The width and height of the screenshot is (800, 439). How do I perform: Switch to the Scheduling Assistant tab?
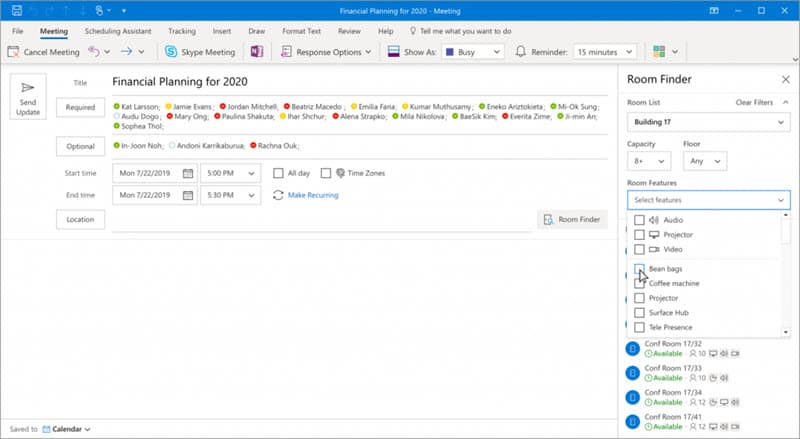click(x=118, y=31)
